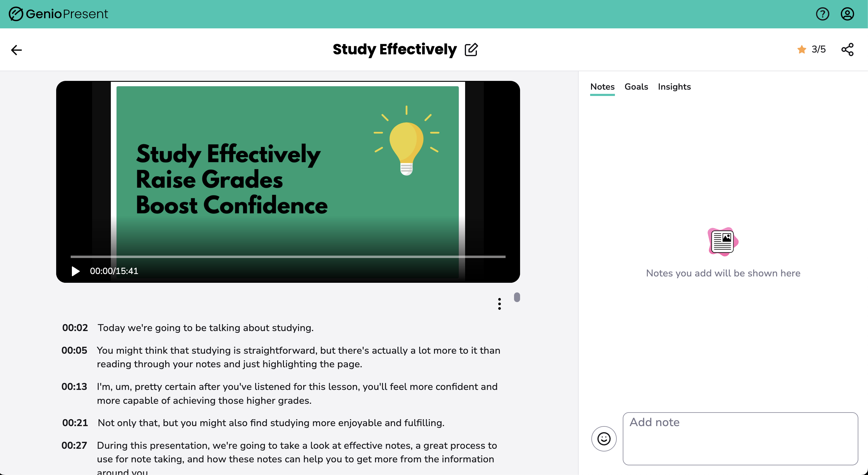This screenshot has height=475, width=868.
Task: Click the star rating 3/5
Action: [x=812, y=49]
